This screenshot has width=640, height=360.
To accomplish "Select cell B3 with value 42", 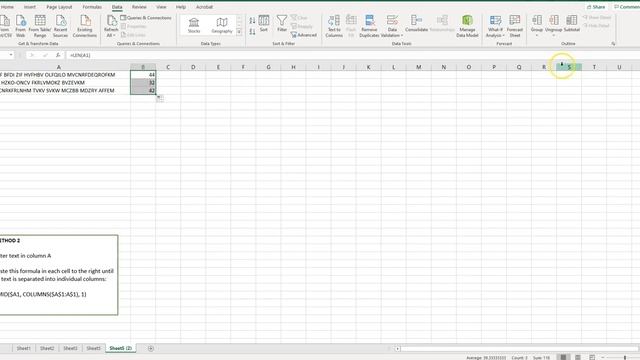I will 143,90.
